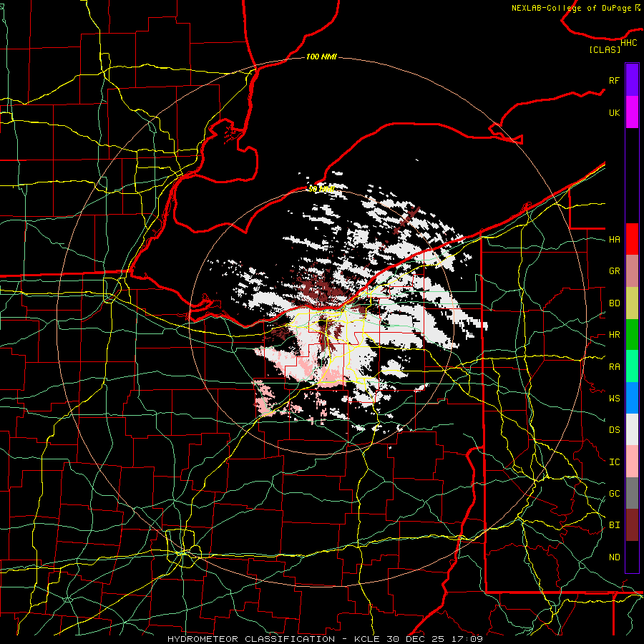The image size is (644, 644).
Task: Click the HHC product code text
Action: (x=628, y=42)
